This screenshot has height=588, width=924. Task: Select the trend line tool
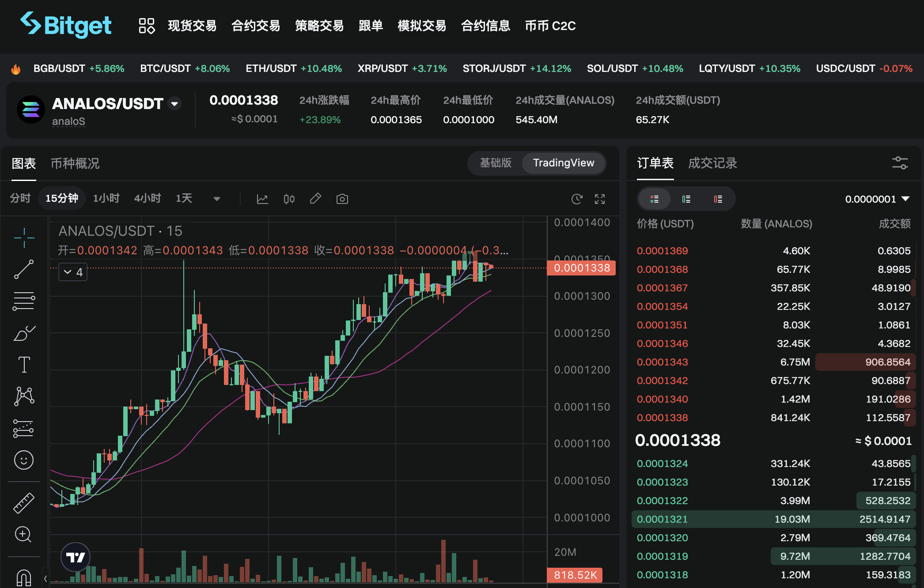coord(24,269)
